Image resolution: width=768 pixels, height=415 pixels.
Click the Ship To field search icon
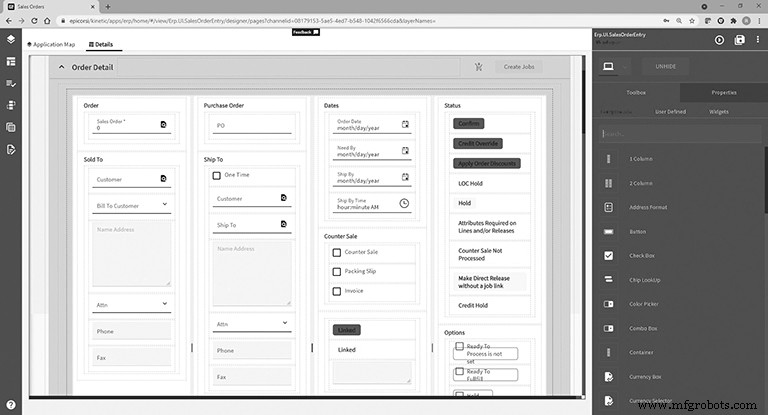tap(284, 224)
